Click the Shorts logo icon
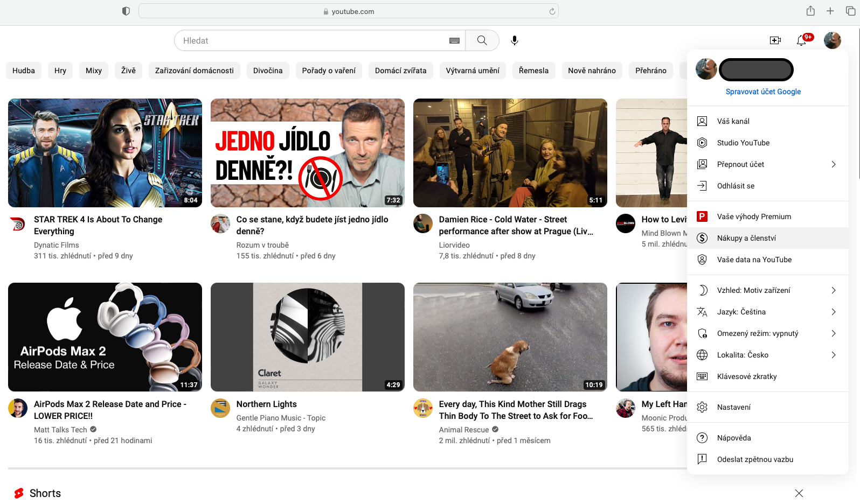Image resolution: width=860 pixels, height=504 pixels. pos(19,493)
